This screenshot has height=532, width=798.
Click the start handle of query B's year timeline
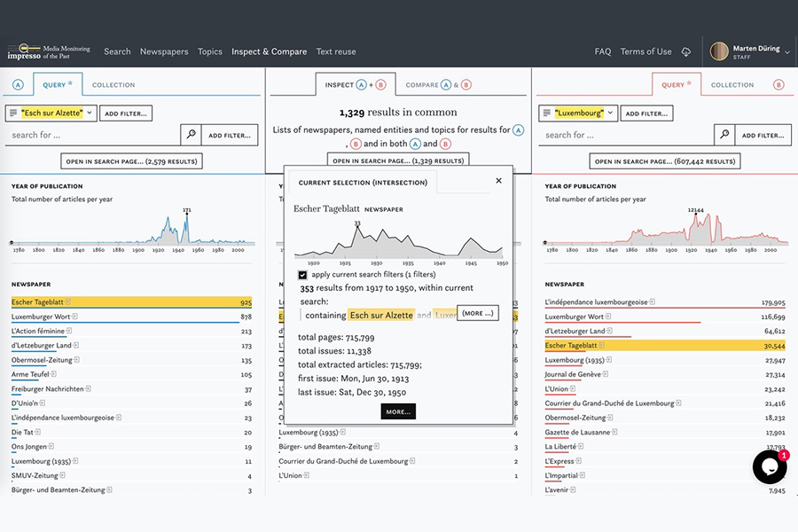tap(545, 243)
